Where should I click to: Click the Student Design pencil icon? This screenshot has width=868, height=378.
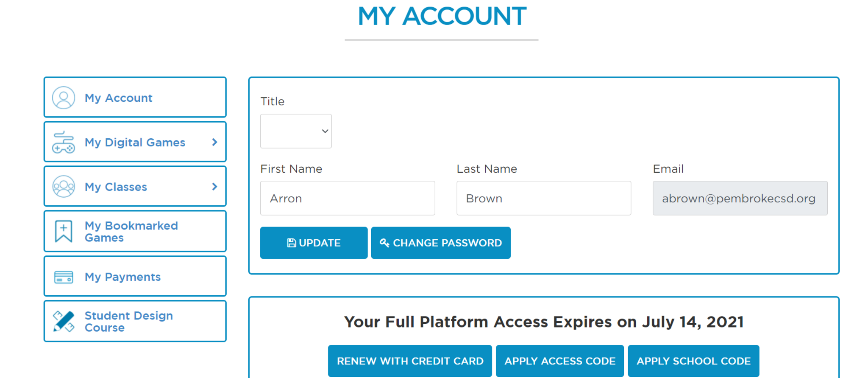coord(64,321)
